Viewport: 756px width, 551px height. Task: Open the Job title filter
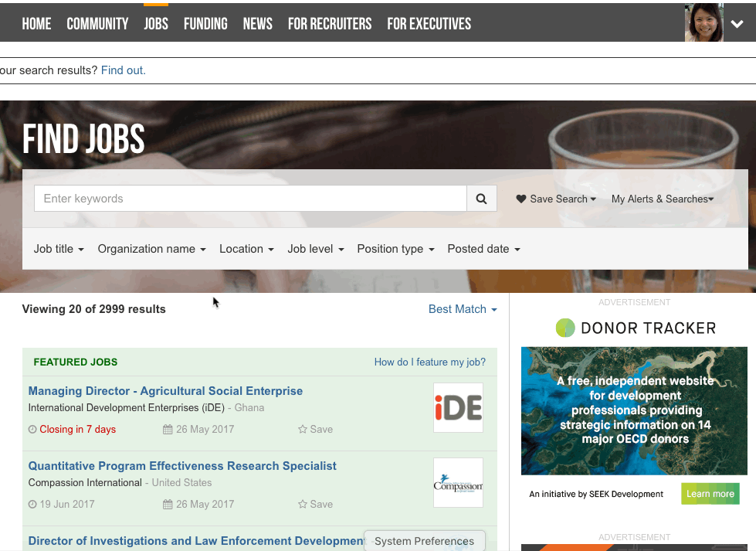point(59,249)
